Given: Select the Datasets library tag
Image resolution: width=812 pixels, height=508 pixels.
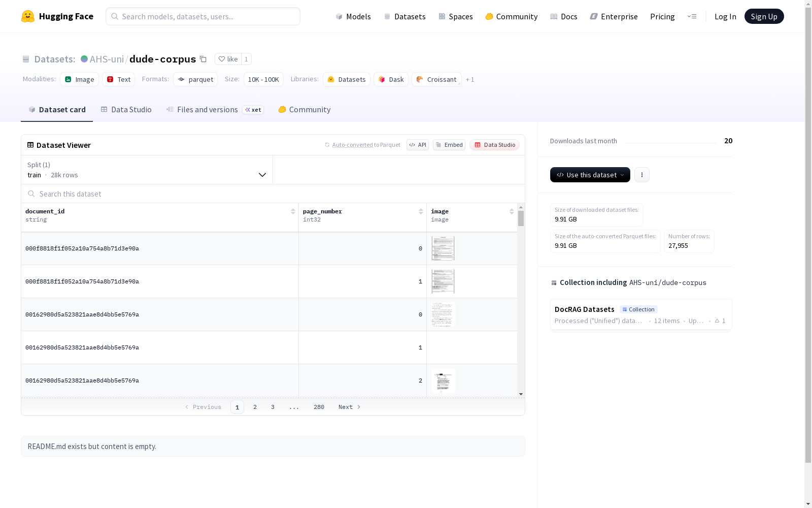Looking at the screenshot, I should point(347,79).
